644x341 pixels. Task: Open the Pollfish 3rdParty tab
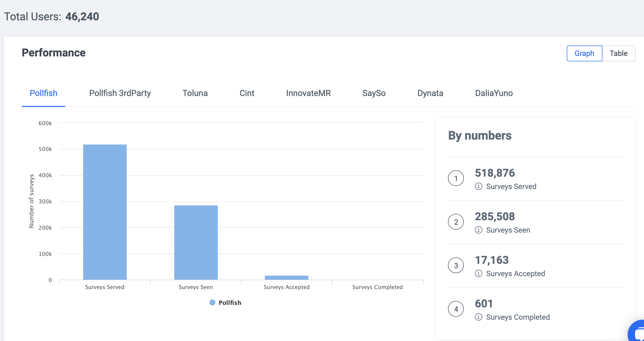tap(120, 93)
